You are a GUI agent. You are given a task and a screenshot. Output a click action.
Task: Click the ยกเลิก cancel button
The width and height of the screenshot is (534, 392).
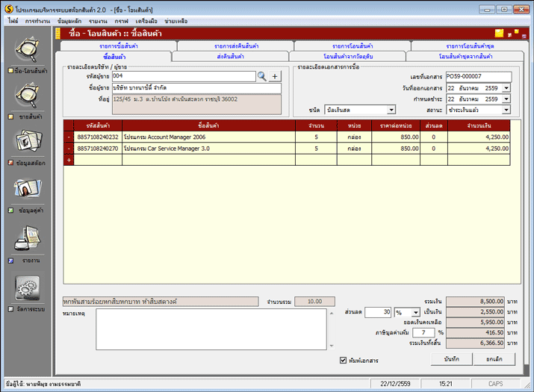[x=494, y=359]
